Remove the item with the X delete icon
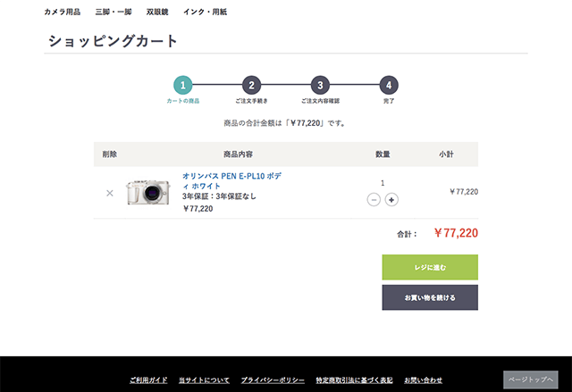 [x=109, y=193]
